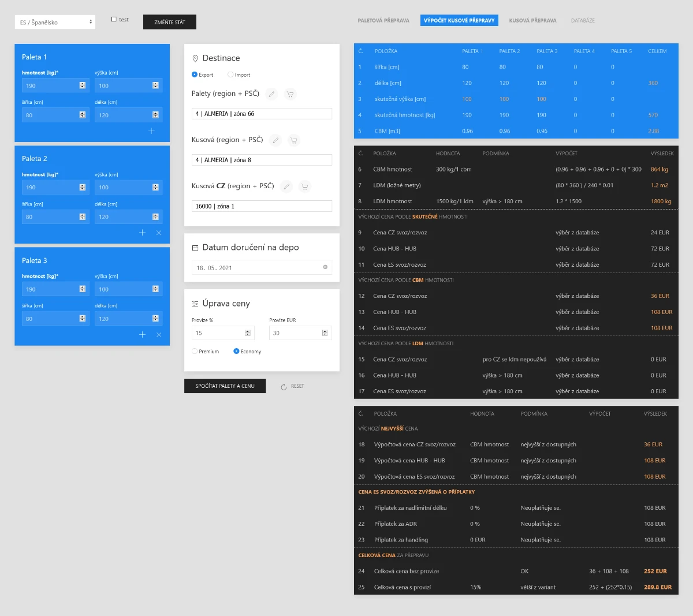
Task: Click the pencil icon beside Kusová (region + PSČ)
Action: (275, 140)
